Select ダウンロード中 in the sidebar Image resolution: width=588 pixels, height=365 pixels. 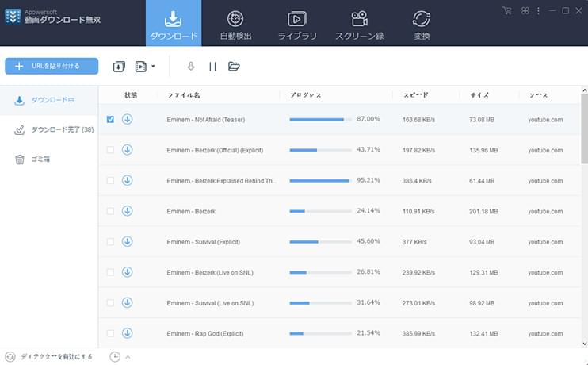49,100
